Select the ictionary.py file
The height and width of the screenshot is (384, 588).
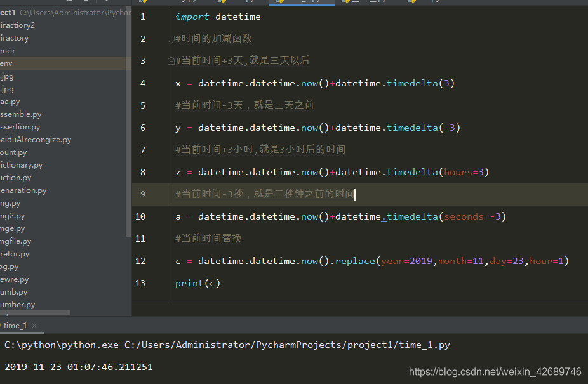pyautogui.click(x=22, y=165)
